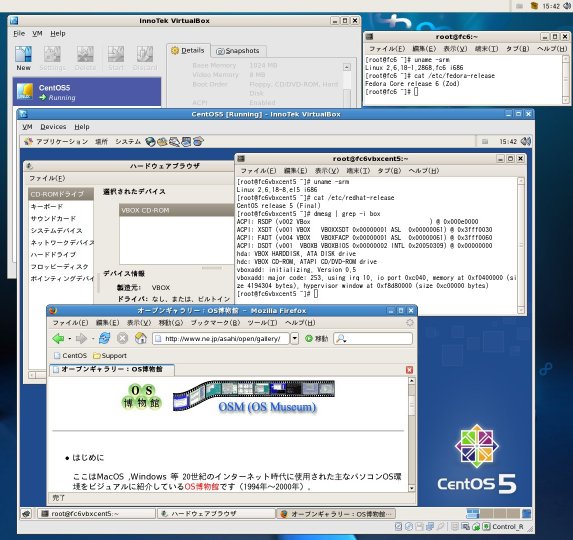Click the Settings toolbar icon in VirtualBox
573x540 pixels.
pos(52,58)
